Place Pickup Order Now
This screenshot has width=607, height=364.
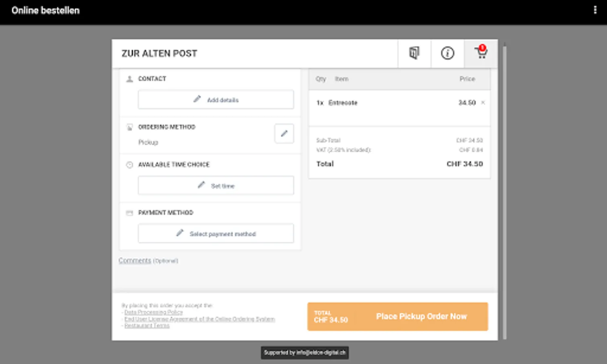[398, 317]
